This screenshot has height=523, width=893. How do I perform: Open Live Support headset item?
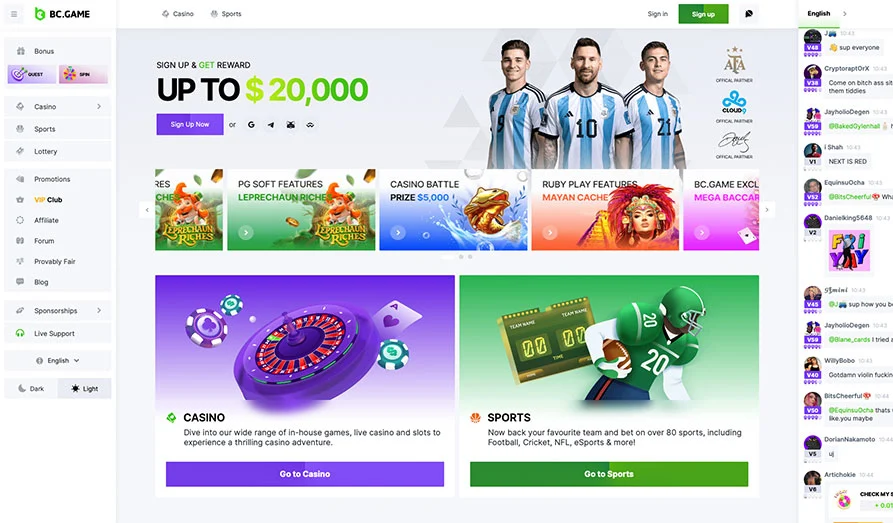point(57,333)
